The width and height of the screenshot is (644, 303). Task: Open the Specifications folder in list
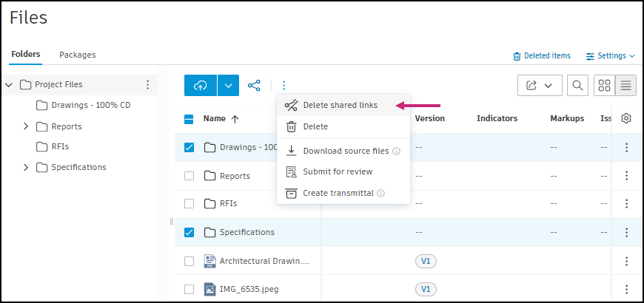pos(247,232)
